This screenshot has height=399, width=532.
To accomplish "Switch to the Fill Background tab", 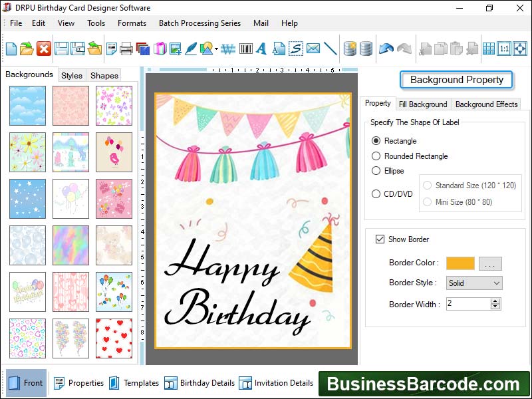I will point(424,104).
